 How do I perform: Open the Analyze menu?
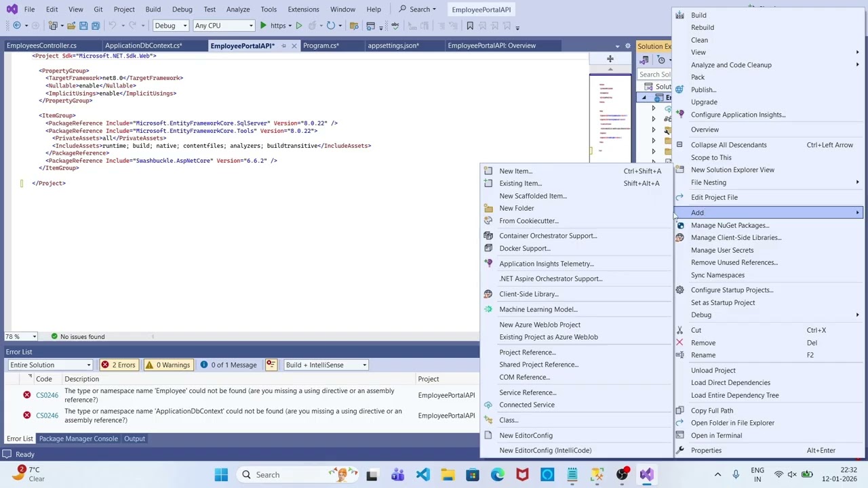238,9
